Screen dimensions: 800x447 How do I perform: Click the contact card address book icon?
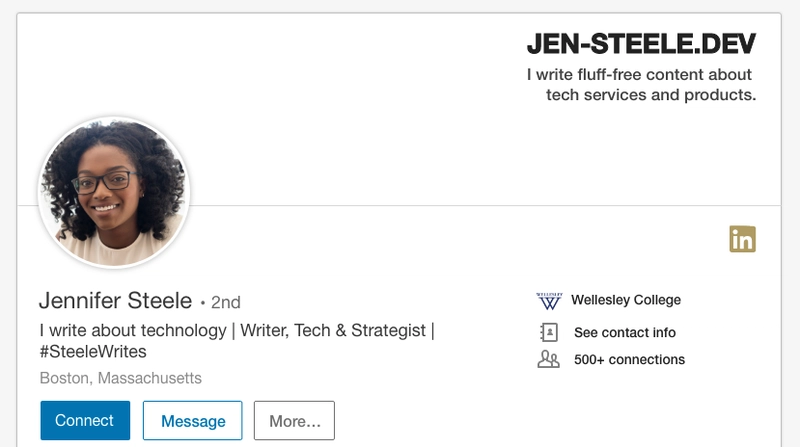(549, 332)
